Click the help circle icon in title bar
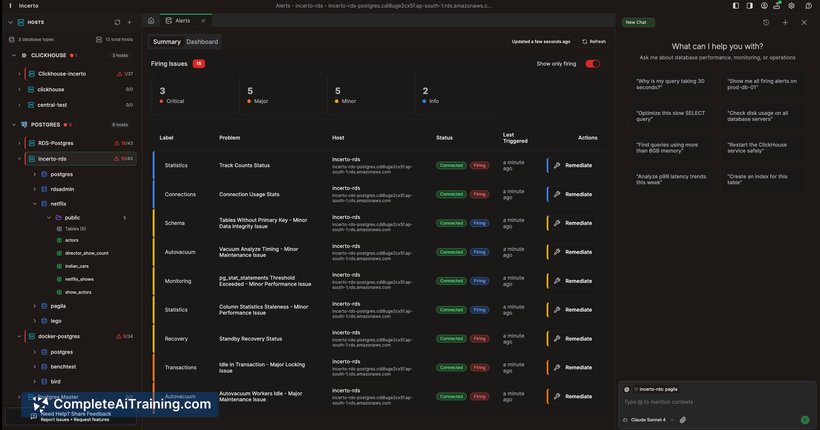The width and height of the screenshot is (820, 430). click(x=764, y=6)
